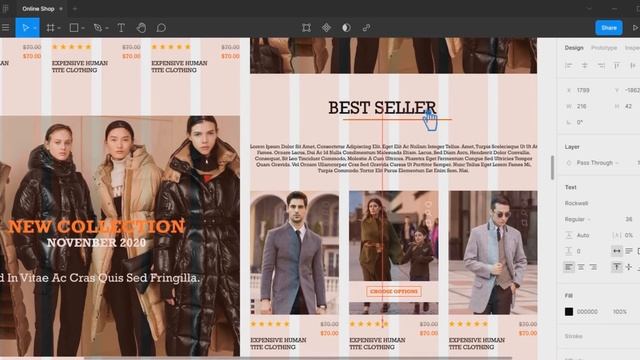
Task: Click the Figma home icon
Action: point(6,9)
